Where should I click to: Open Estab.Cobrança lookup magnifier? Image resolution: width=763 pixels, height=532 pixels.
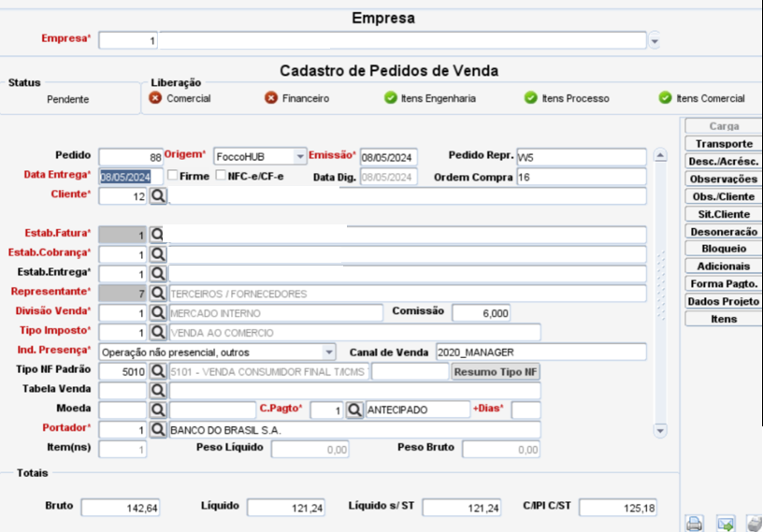[x=158, y=254]
